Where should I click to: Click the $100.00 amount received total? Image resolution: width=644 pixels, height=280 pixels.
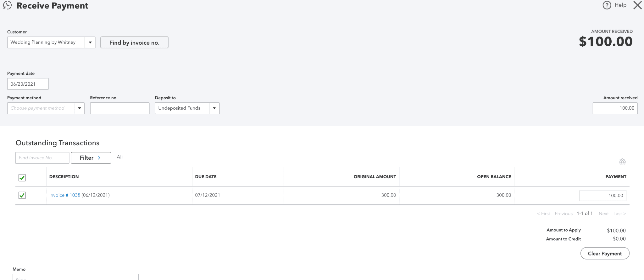pos(606,42)
